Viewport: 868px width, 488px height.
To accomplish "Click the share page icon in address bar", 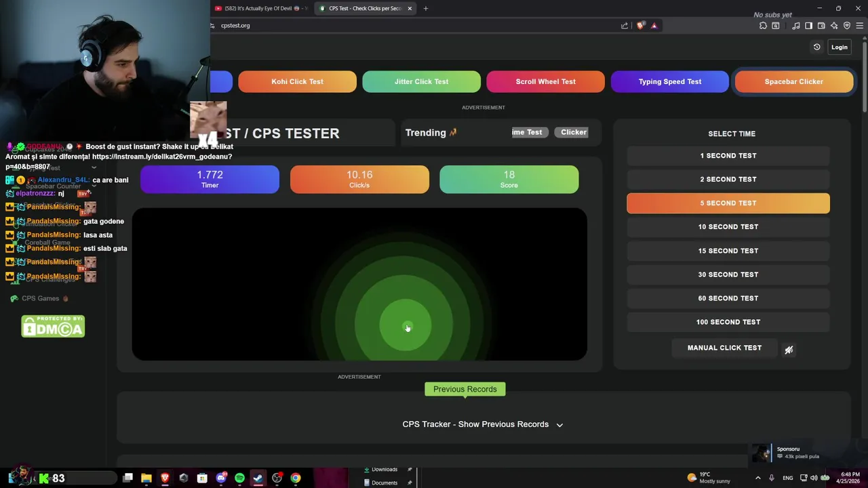I will pyautogui.click(x=625, y=26).
